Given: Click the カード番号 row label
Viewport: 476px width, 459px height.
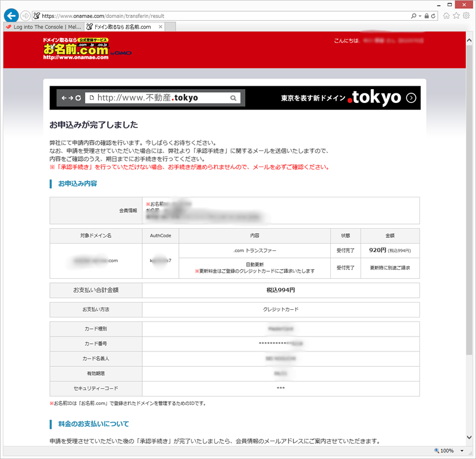Looking at the screenshot, I should [x=96, y=344].
